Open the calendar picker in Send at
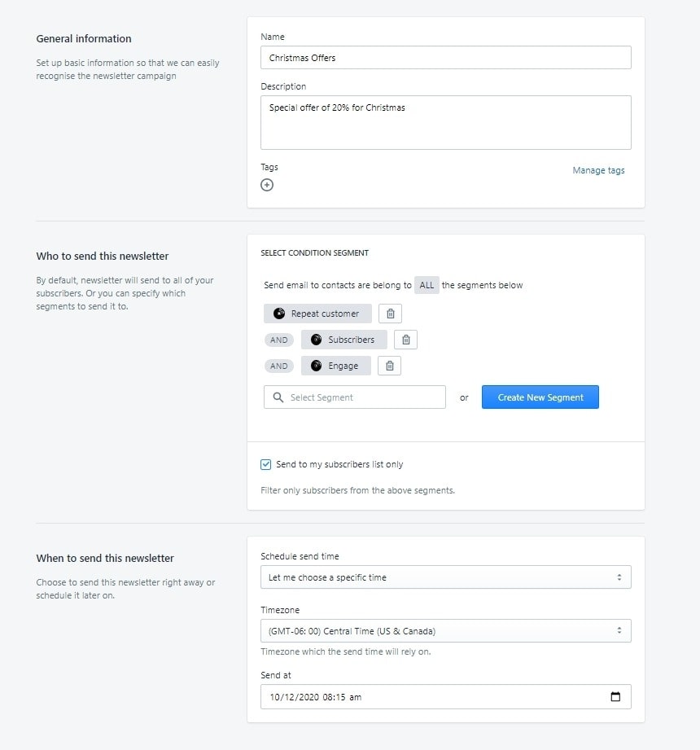The width and height of the screenshot is (700, 750). click(x=615, y=697)
